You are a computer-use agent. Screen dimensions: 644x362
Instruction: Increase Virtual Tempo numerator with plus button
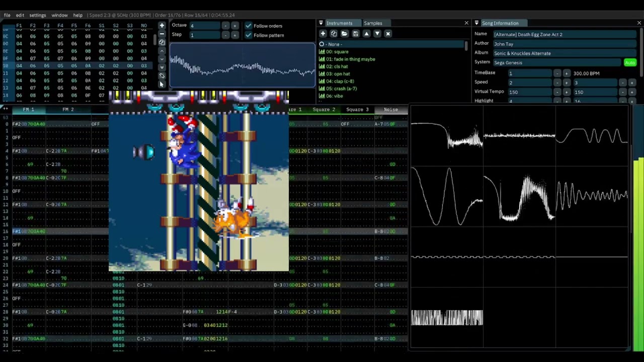pos(567,92)
